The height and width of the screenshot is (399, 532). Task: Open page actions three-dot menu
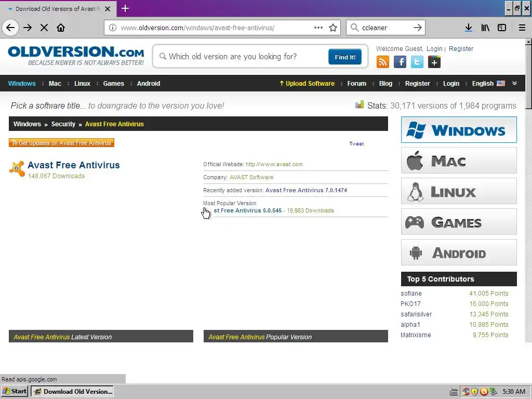point(318,28)
